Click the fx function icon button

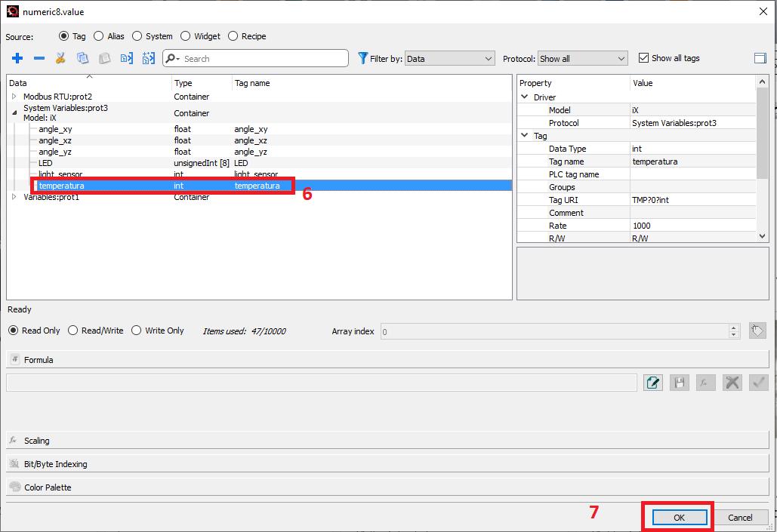(x=705, y=383)
